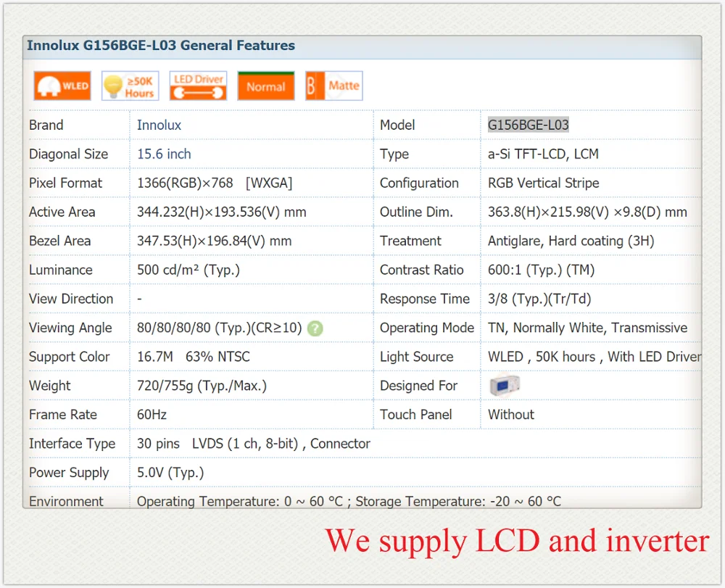
Task: Click the treatment value Antiglare, Hard coating (3H)
Action: [x=571, y=241]
